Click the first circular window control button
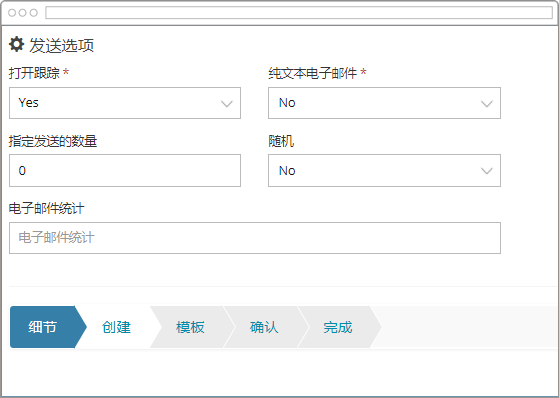Screen dimensions: 559x398 coord(12,13)
